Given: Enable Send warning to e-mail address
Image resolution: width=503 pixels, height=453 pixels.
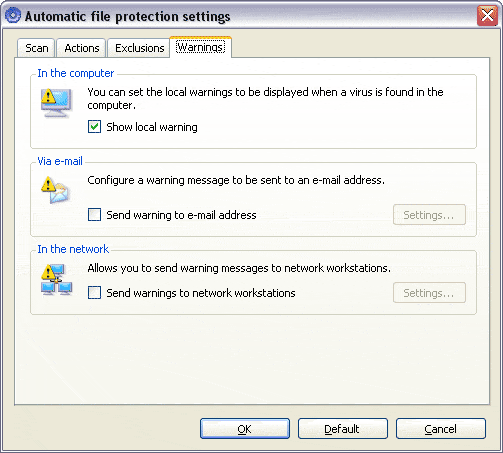Looking at the screenshot, I should [x=94, y=215].
